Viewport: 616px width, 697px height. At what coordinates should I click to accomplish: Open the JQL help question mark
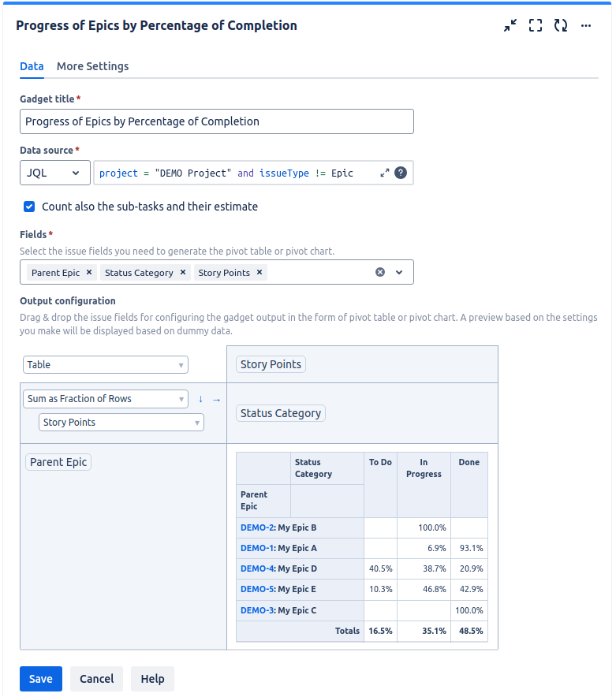401,172
